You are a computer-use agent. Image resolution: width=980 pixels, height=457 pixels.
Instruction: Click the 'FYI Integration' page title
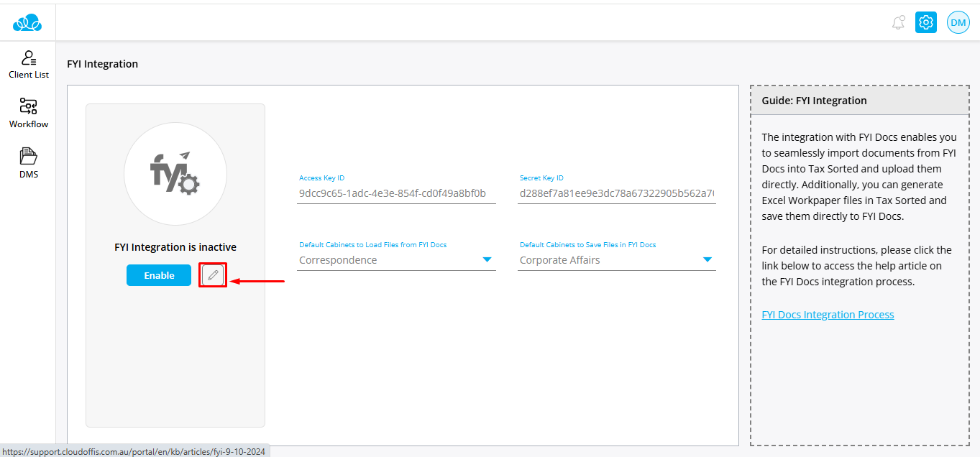[x=102, y=64]
